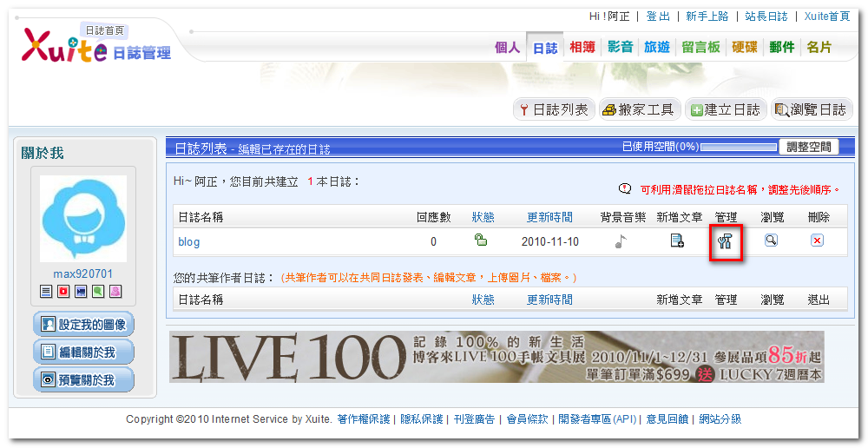Select the 留言板 tab
This screenshot has width=868, height=448.
click(x=700, y=48)
